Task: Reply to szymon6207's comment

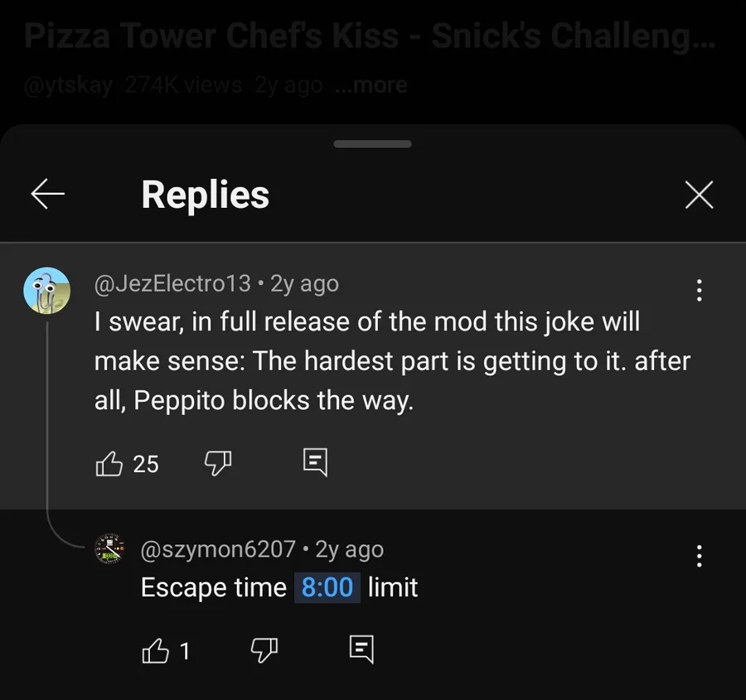Action: (x=361, y=649)
